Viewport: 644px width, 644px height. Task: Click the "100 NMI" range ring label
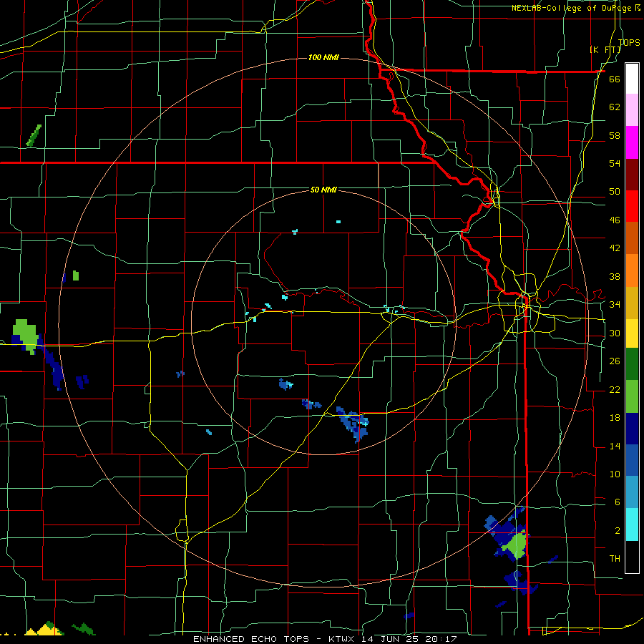(323, 57)
